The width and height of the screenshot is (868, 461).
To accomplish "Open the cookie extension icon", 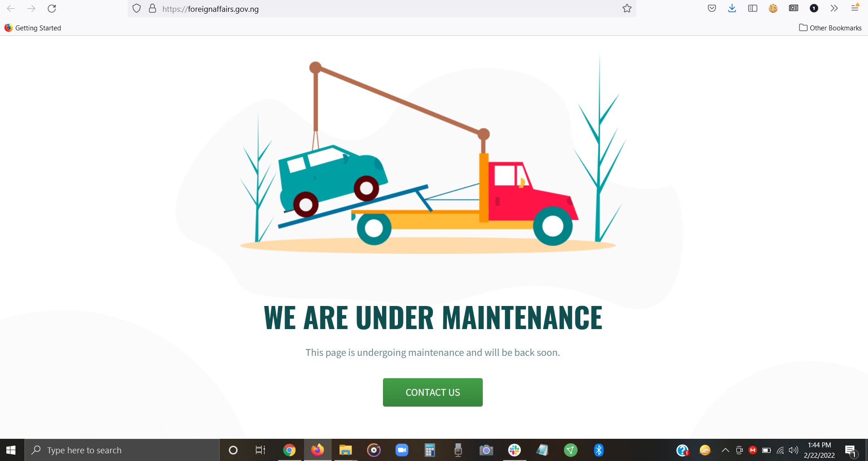I will click(773, 8).
